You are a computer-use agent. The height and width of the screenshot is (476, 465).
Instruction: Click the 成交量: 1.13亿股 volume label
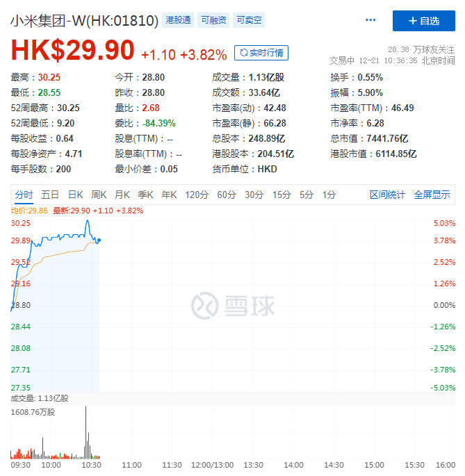tap(40, 398)
